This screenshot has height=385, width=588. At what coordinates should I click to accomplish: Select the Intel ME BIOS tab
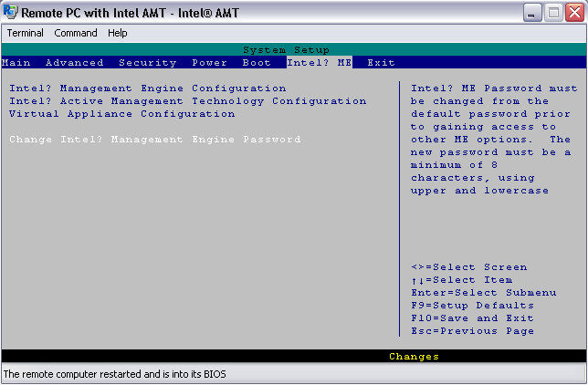tap(319, 63)
